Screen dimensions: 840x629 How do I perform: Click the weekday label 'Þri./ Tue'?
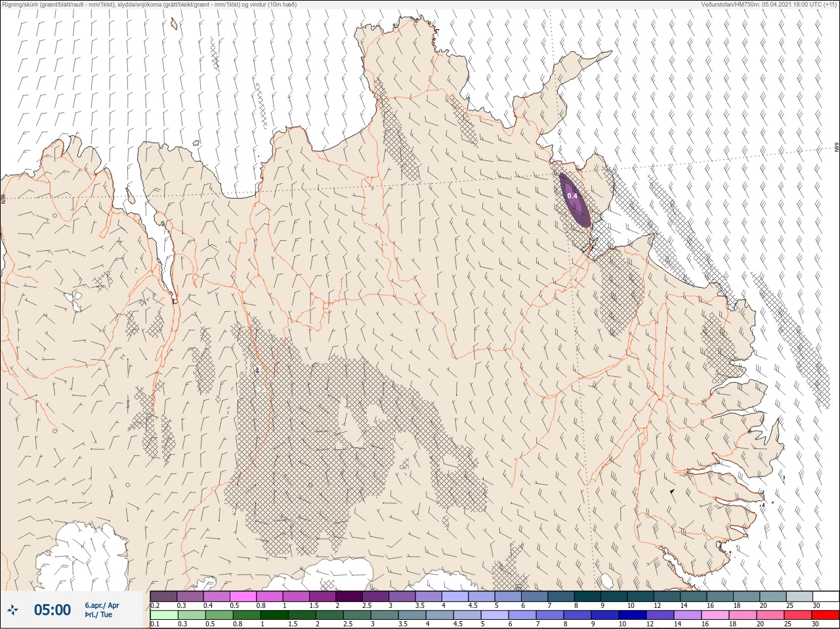point(97,615)
